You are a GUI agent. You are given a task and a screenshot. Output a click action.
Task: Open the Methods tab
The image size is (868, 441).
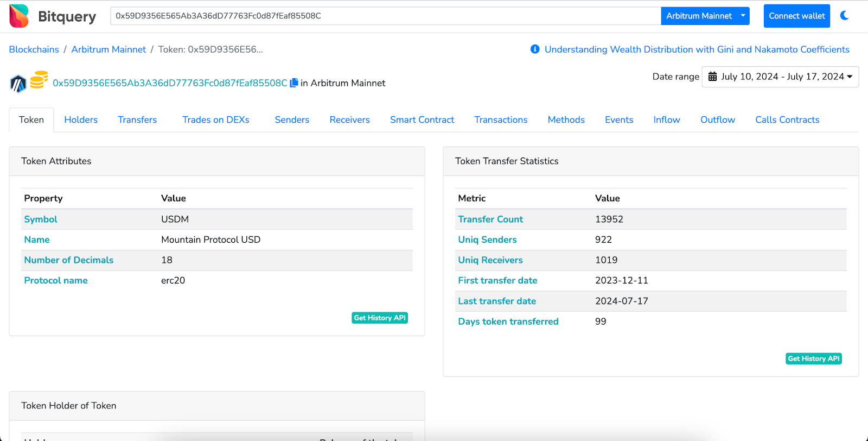(566, 119)
